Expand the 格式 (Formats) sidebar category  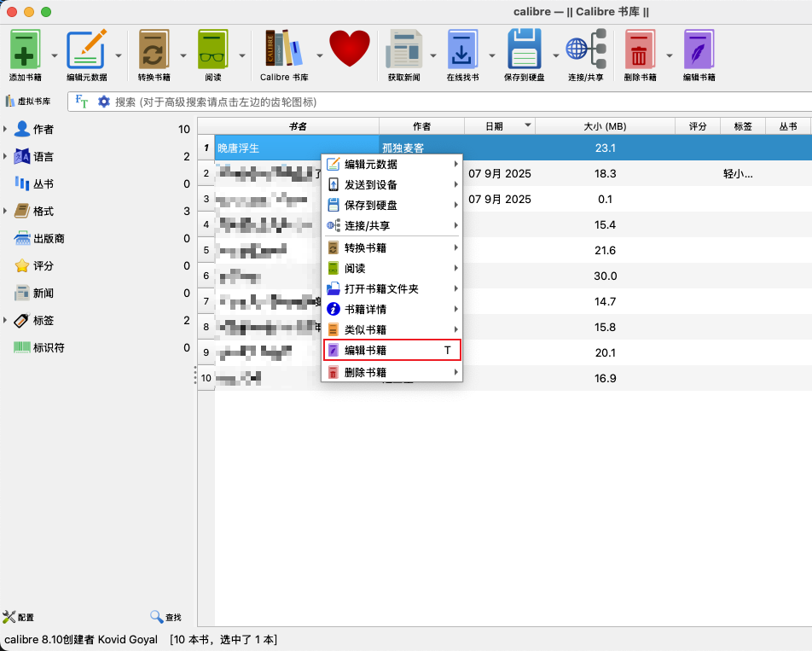pos(6,212)
